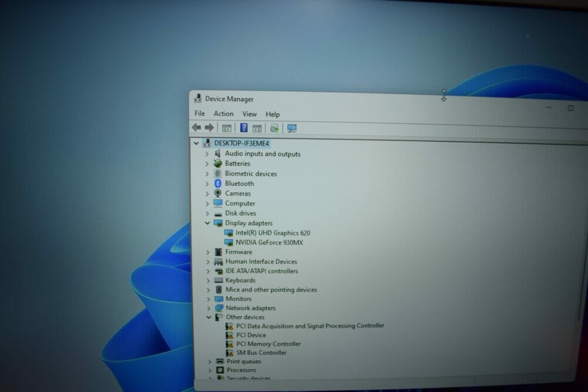This screenshot has width=588, height=392.
Task: Collapse the Other devices category
Action: (x=209, y=317)
